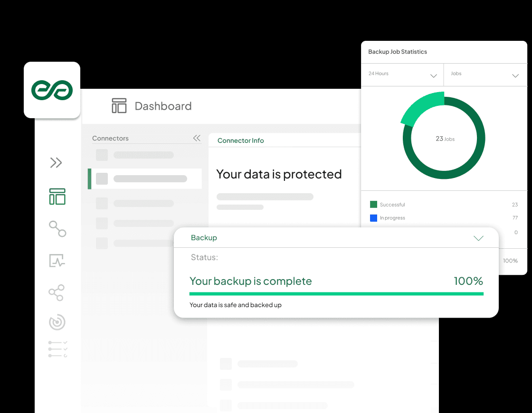The height and width of the screenshot is (413, 532).
Task: Click the Dashboard title text
Action: pyautogui.click(x=163, y=106)
